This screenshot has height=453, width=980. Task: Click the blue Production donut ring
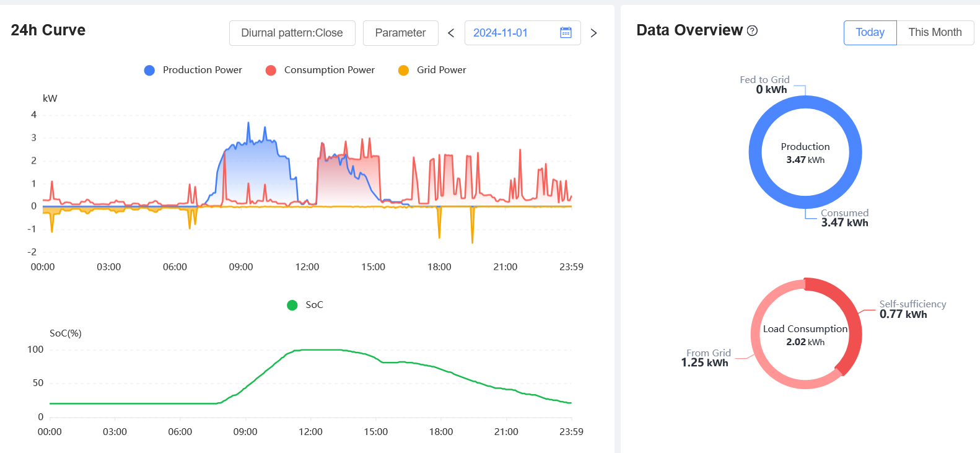(x=755, y=152)
